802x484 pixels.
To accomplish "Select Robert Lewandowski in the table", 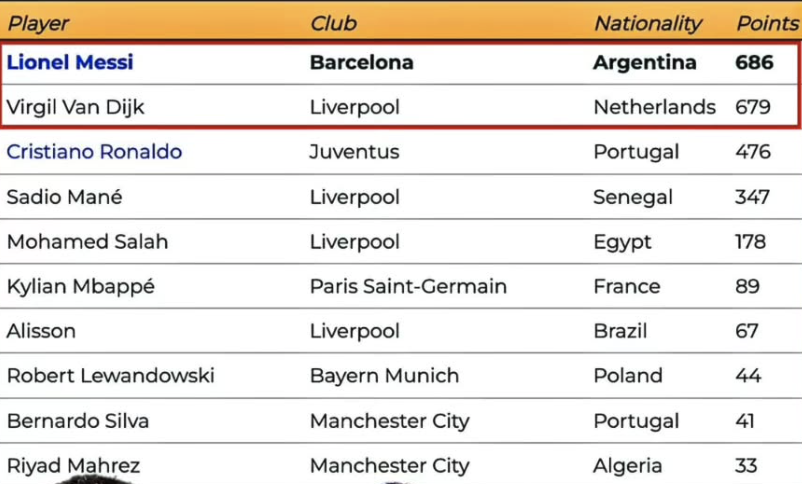I will click(x=110, y=376).
